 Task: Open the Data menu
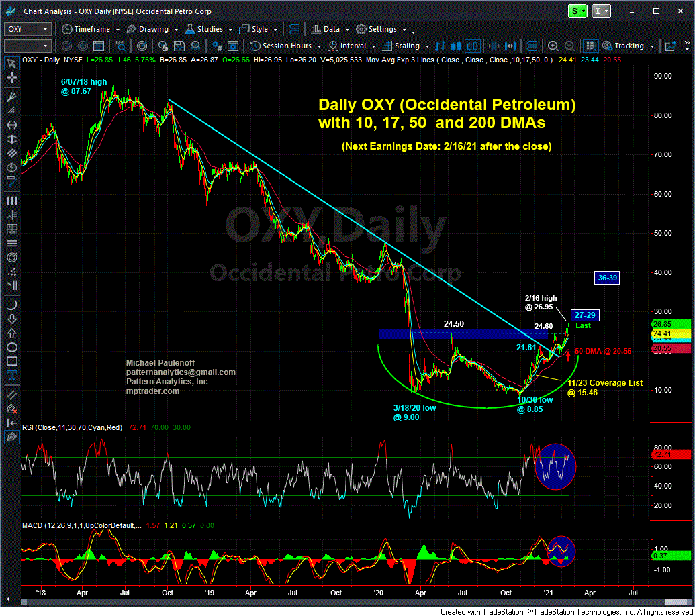(x=325, y=30)
